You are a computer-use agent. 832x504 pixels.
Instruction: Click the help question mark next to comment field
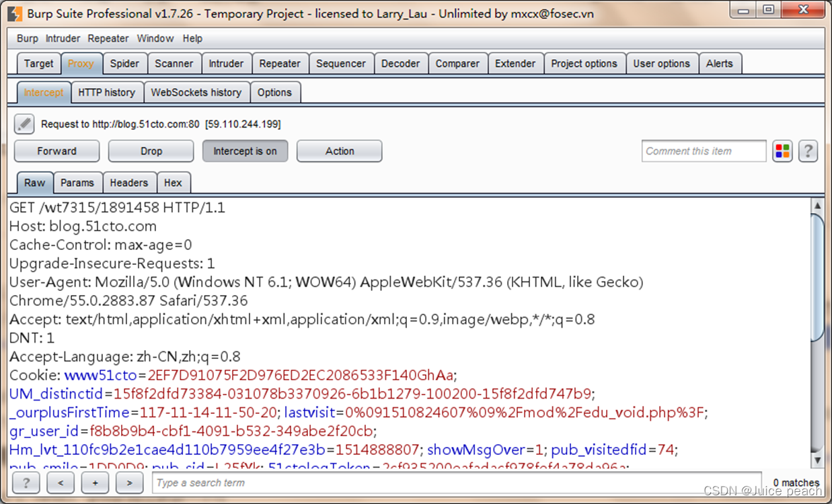[x=808, y=151]
